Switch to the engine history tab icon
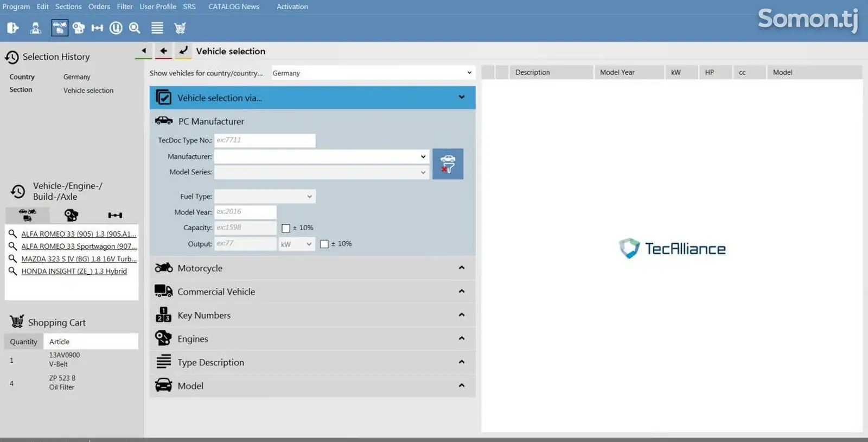 (x=71, y=215)
